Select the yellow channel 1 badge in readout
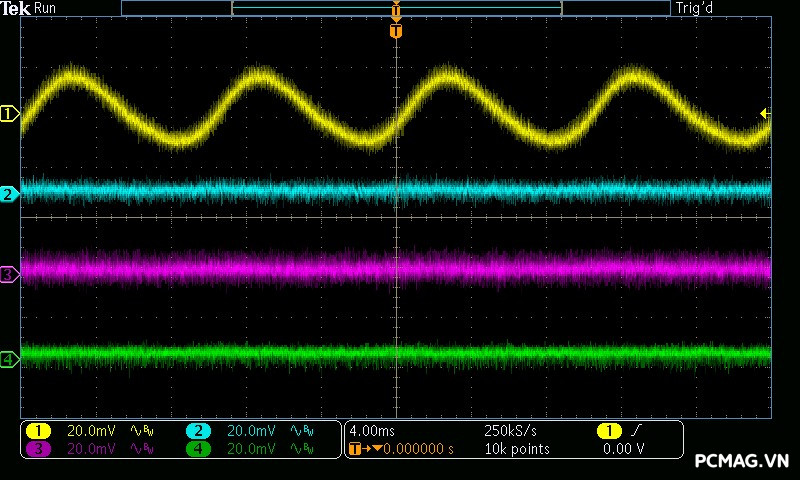 coord(38,431)
